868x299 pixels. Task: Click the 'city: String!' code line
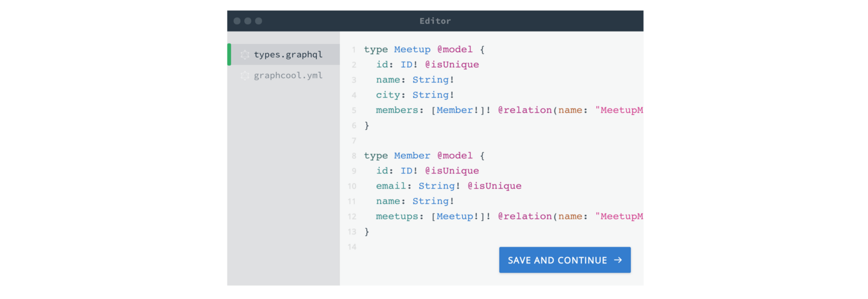pos(415,95)
